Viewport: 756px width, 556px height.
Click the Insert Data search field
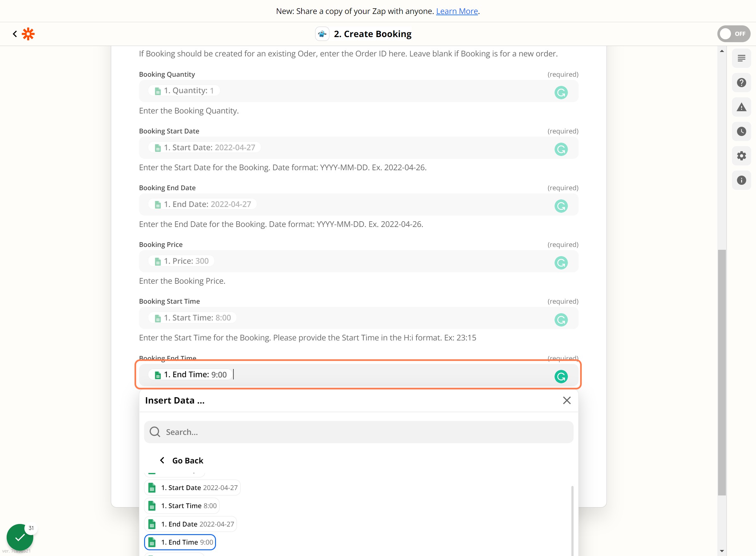point(359,432)
